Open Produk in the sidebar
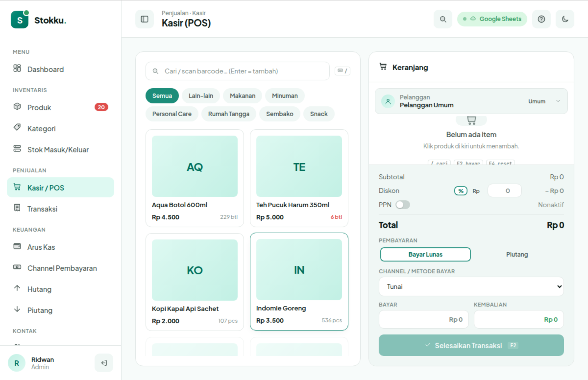 coord(61,107)
